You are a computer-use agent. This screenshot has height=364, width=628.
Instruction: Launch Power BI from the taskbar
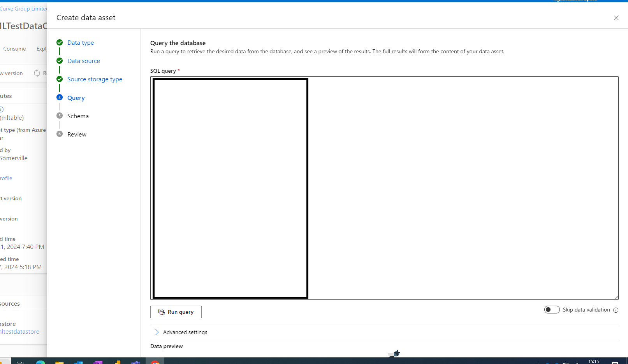tap(117, 363)
